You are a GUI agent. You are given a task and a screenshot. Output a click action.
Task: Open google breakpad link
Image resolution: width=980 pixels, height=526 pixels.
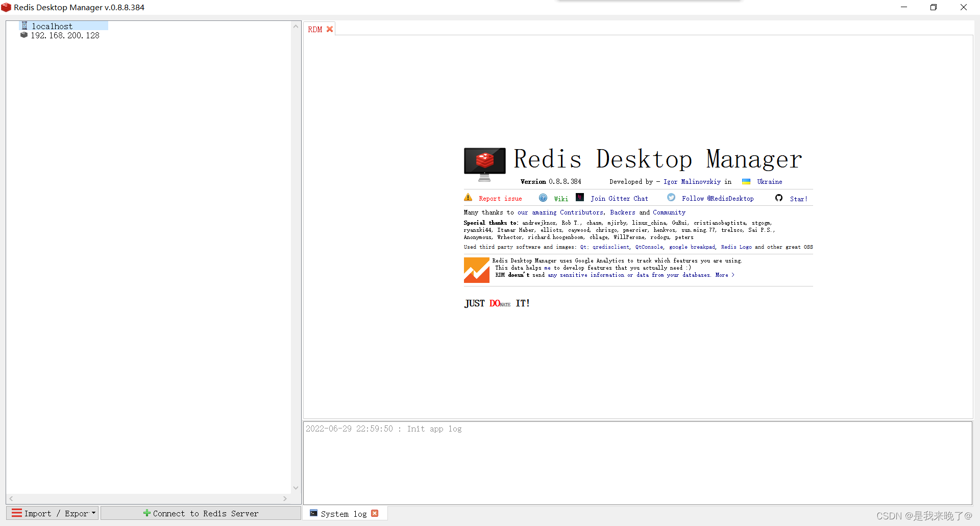click(x=693, y=247)
